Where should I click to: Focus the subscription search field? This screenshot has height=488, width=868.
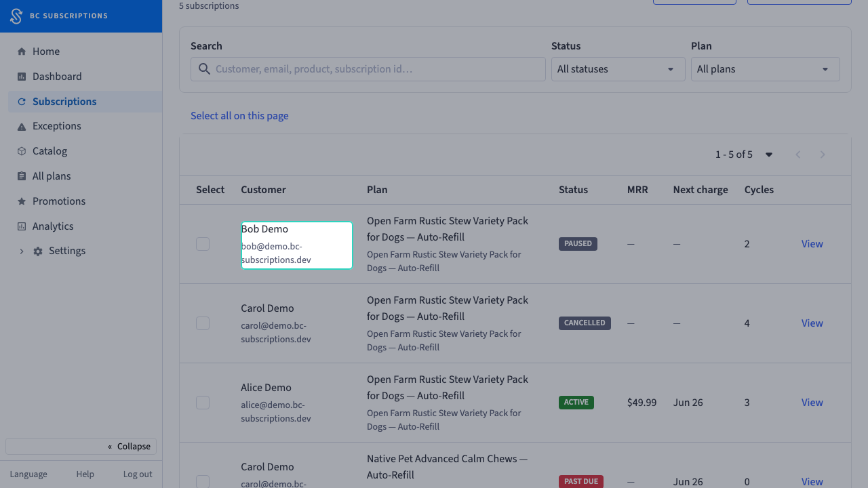click(x=368, y=69)
